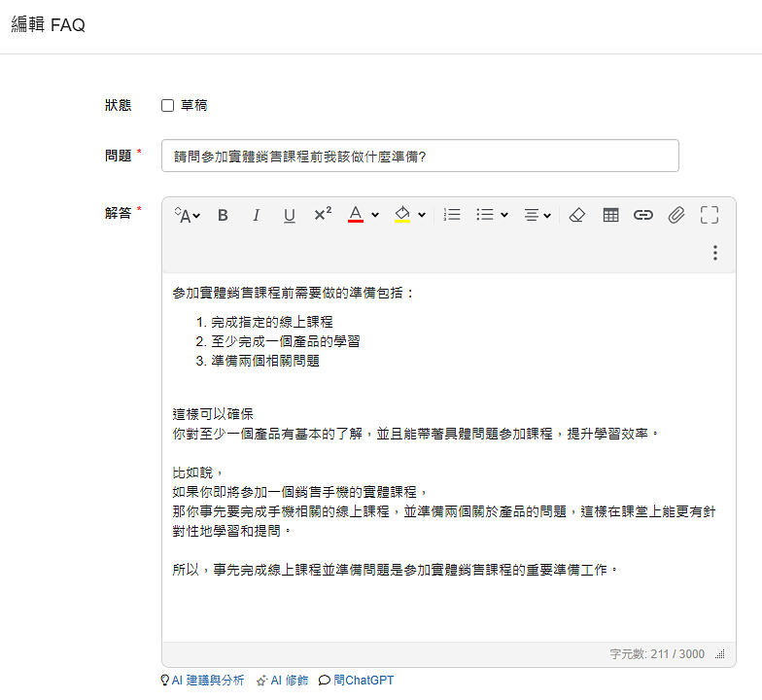The image size is (762, 700).
Task: Insert a hyperlink
Action: click(643, 215)
